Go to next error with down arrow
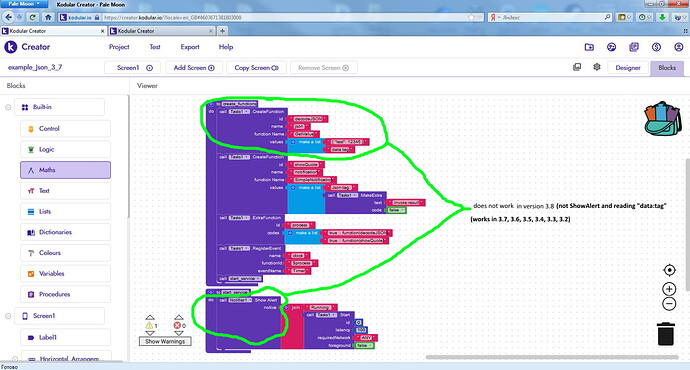 (x=178, y=333)
